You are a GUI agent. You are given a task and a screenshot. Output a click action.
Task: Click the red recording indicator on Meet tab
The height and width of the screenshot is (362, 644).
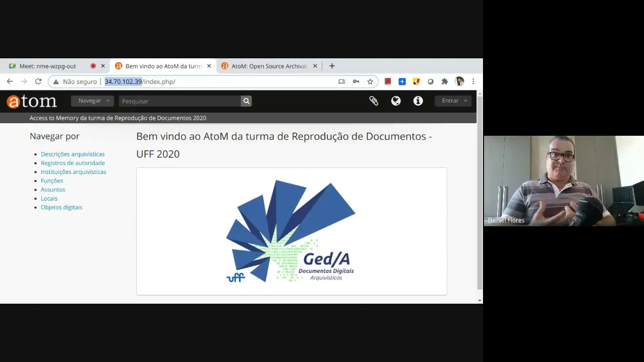(93, 66)
